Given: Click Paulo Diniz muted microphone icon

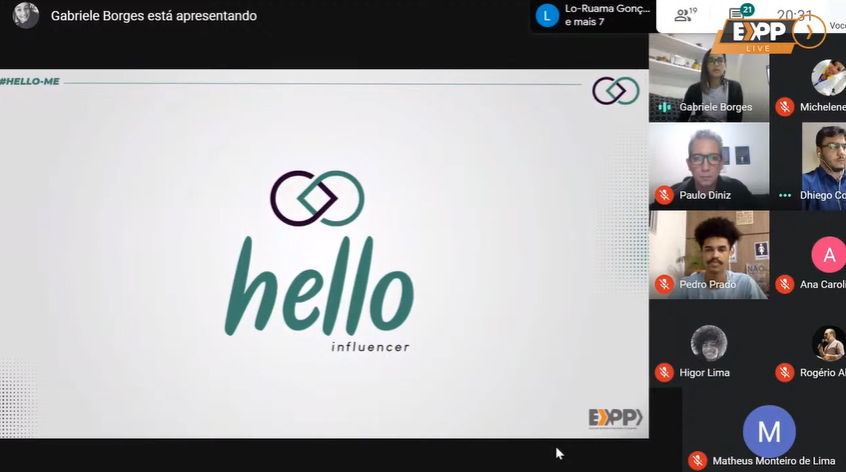Looking at the screenshot, I should 664,195.
